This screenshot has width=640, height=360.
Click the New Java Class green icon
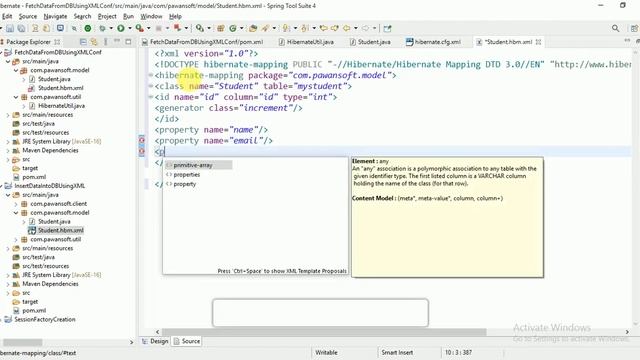(233, 28)
